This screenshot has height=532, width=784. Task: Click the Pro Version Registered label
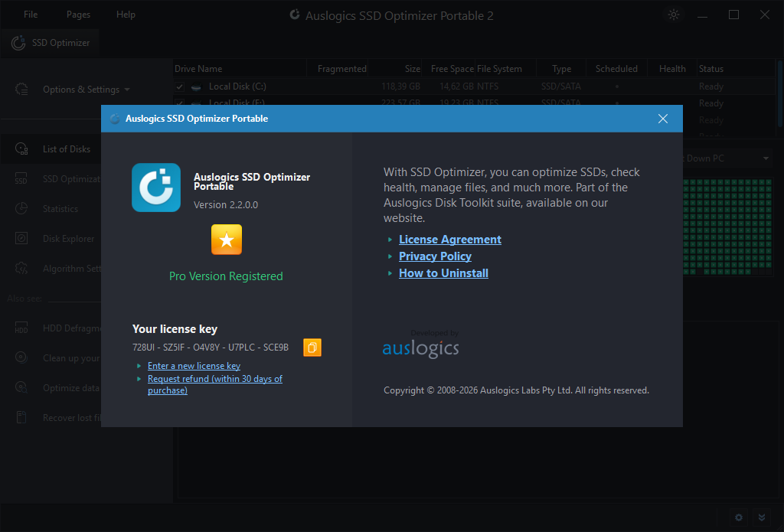tap(226, 276)
